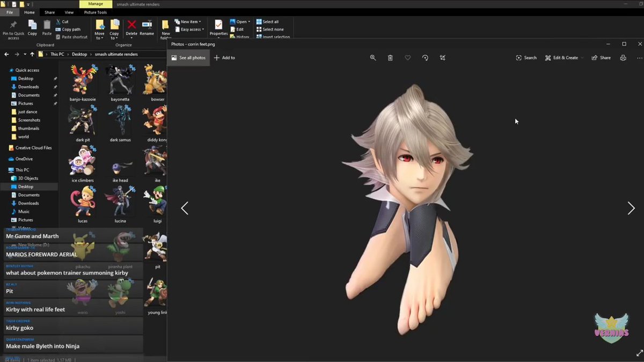Click Copy path in the ribbon
This screenshot has height=362, width=644.
[68, 29]
